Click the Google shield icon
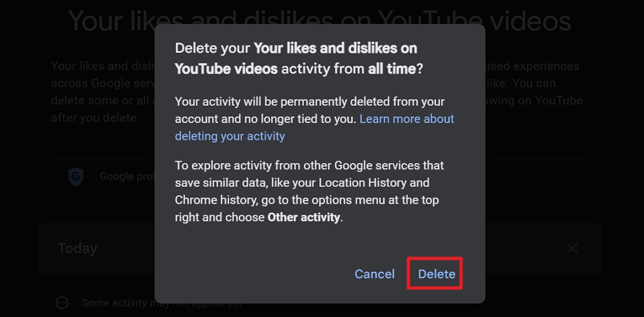Image resolution: width=644 pixels, height=317 pixels. (x=76, y=177)
